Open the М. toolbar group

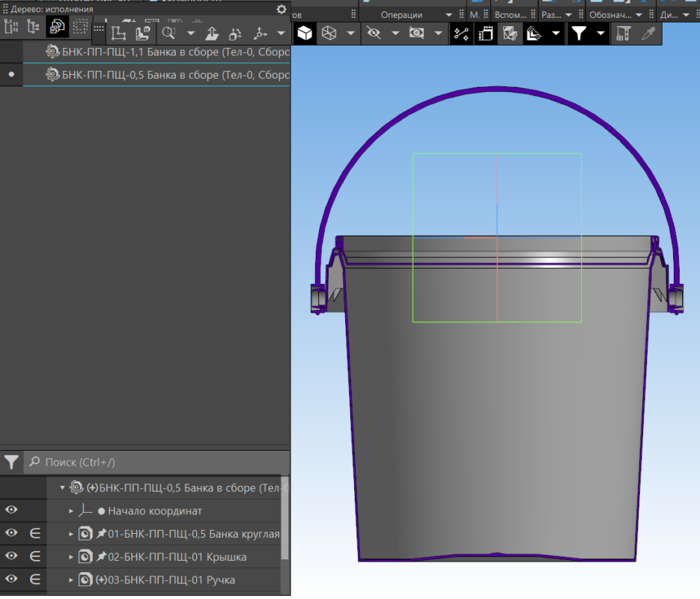click(474, 15)
